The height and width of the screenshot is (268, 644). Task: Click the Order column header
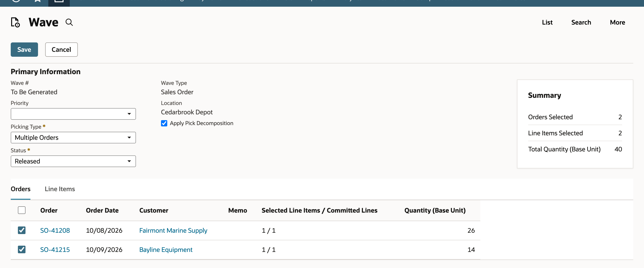point(49,210)
